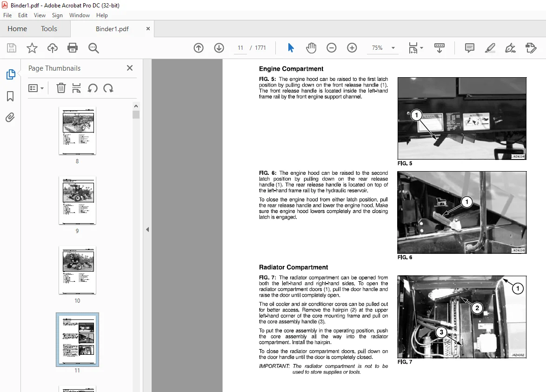Open the Window menu

pyautogui.click(x=80, y=15)
